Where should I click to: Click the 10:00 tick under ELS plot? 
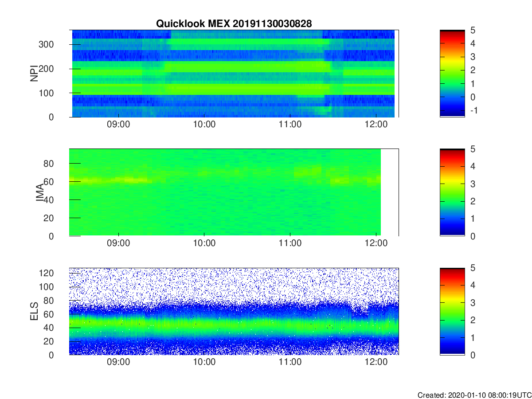point(204,363)
